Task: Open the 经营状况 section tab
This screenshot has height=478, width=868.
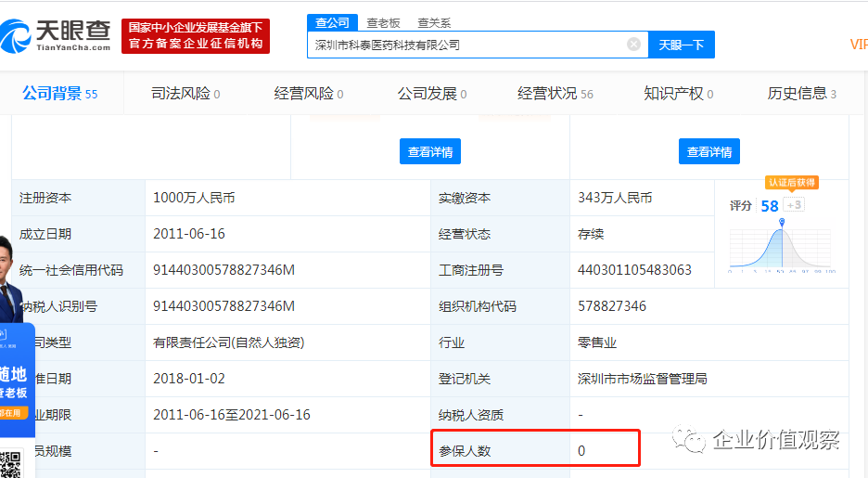Action: click(555, 94)
